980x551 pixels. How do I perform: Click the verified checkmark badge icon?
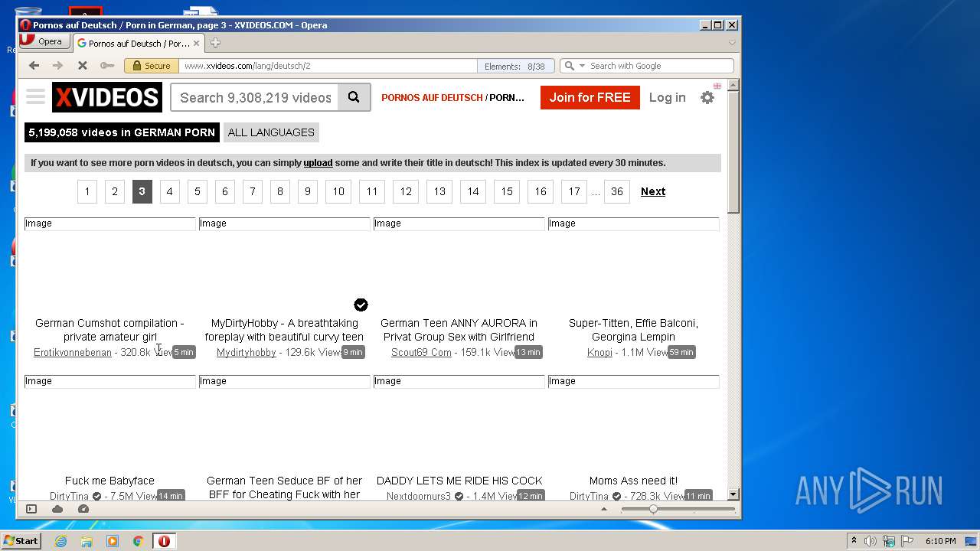coord(361,305)
